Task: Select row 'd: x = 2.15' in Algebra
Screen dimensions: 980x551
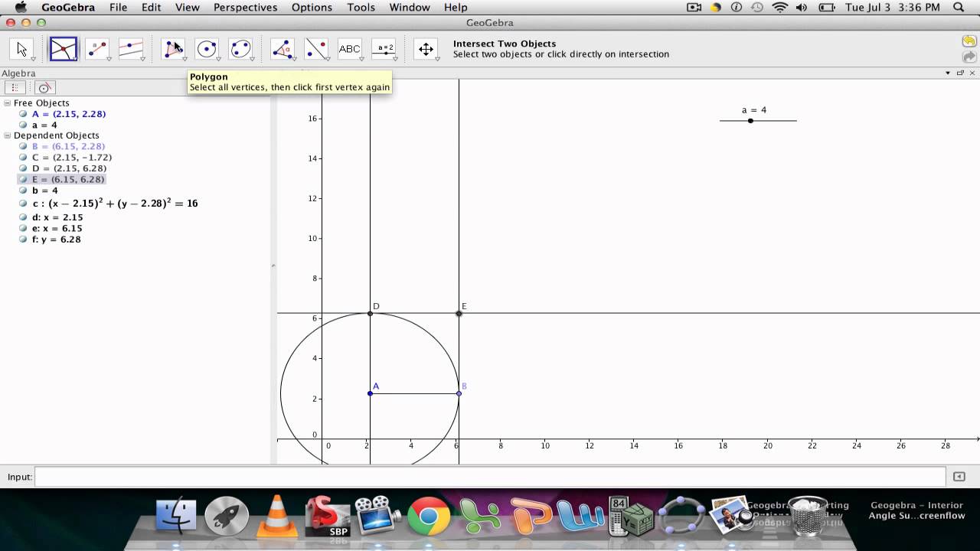Action: click(x=57, y=217)
